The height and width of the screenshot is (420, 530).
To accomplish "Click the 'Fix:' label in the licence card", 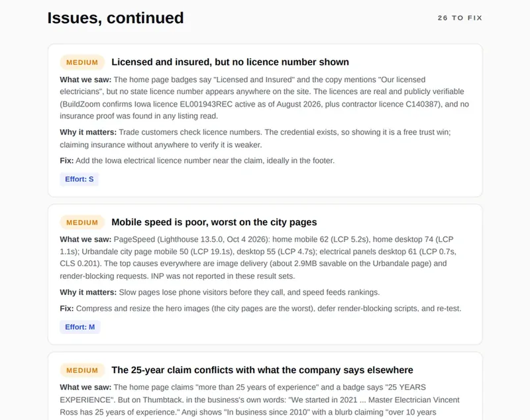I will click(x=67, y=161).
